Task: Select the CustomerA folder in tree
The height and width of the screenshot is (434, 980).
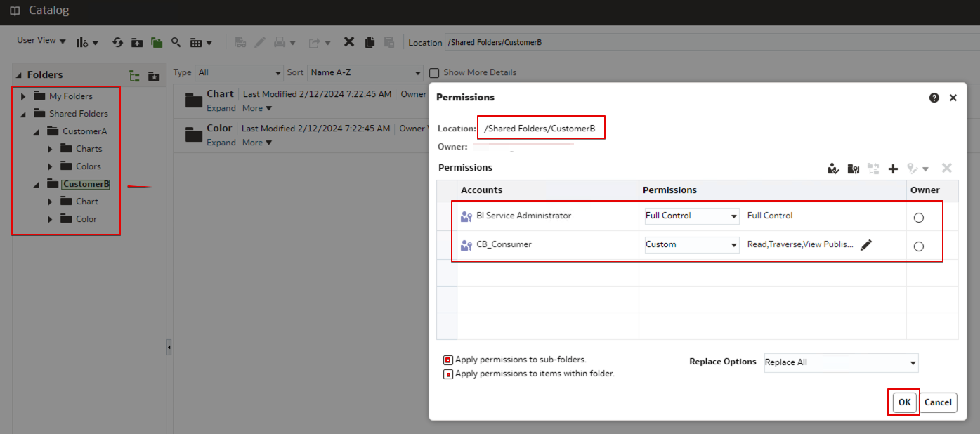Action: (x=84, y=131)
